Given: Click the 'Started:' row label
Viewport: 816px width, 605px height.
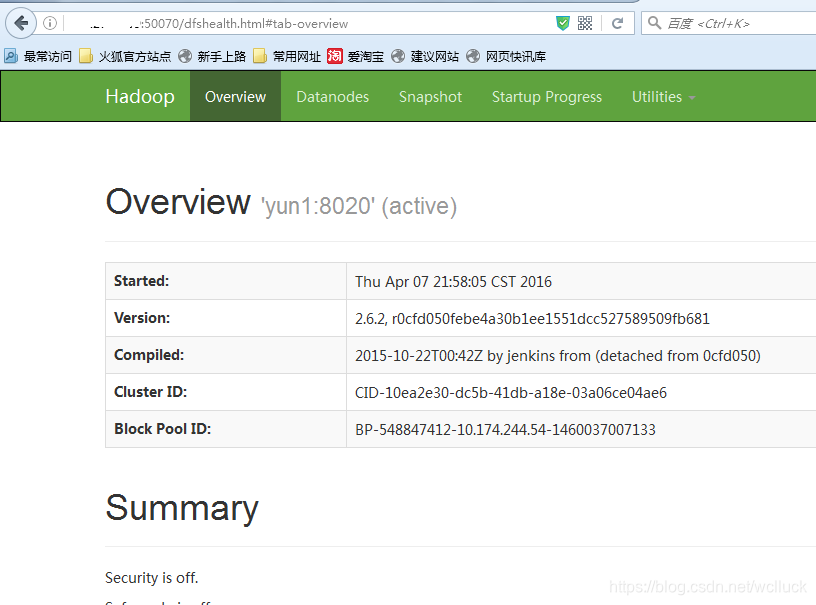Looking at the screenshot, I should coord(142,281).
